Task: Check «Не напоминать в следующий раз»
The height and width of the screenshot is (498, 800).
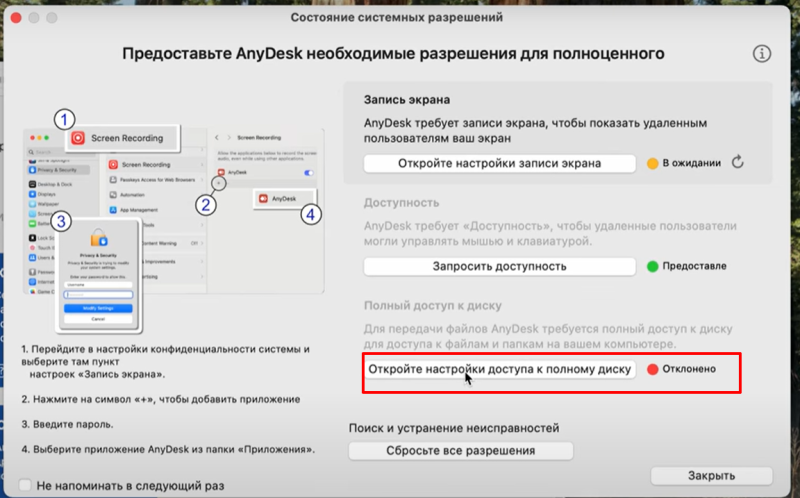Action: tap(24, 485)
